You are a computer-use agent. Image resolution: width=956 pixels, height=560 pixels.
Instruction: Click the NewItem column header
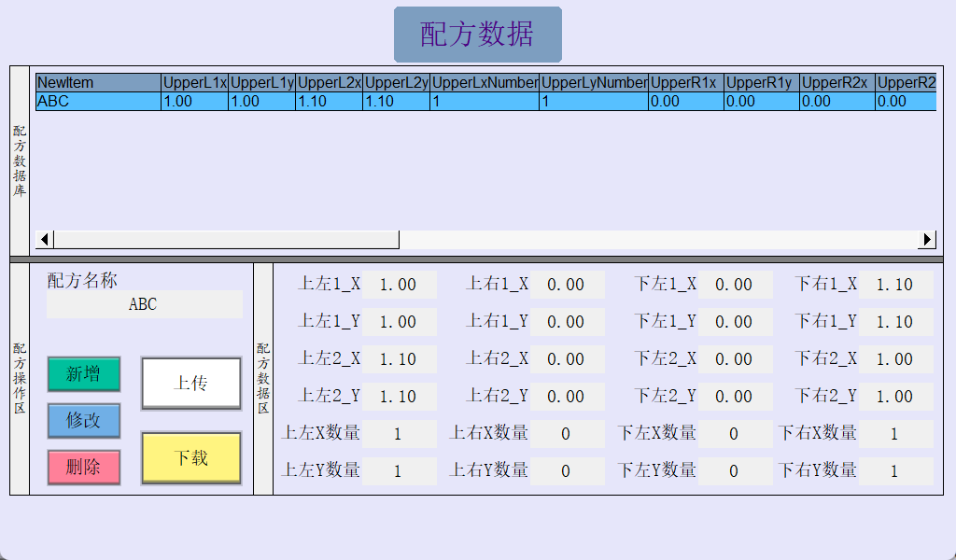(98, 83)
